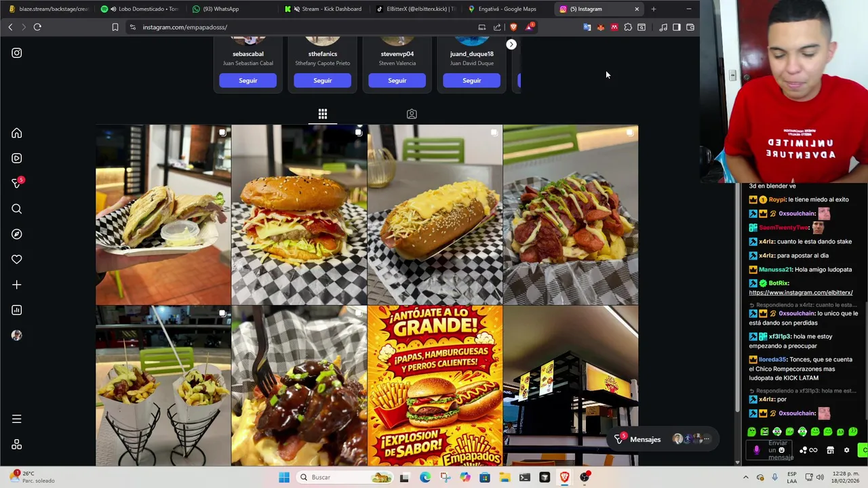Create a new post with the plus icon

coord(16,285)
